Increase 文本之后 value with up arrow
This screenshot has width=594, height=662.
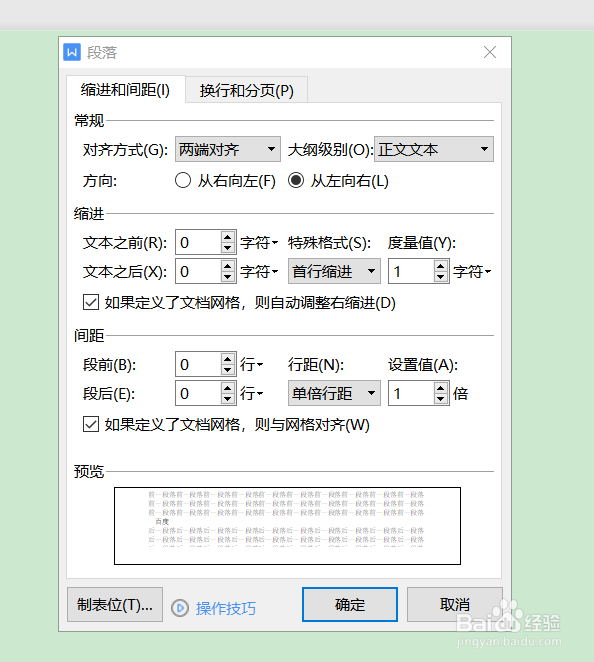coord(228,266)
